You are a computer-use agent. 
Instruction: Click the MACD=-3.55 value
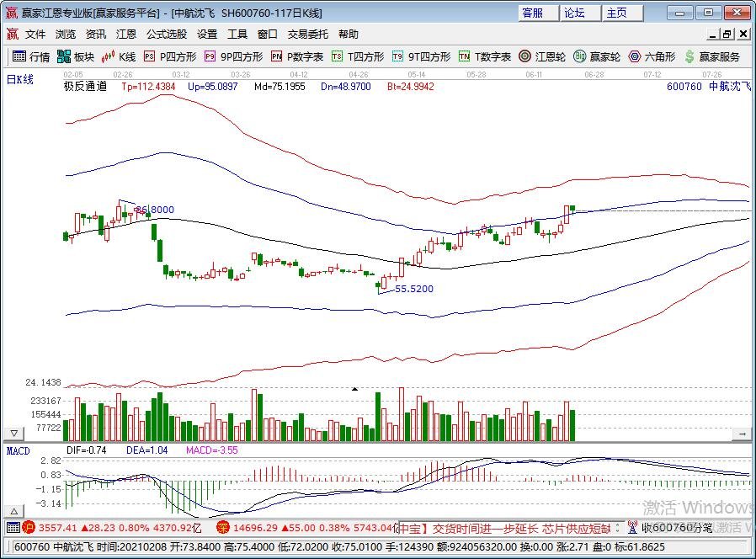(212, 450)
